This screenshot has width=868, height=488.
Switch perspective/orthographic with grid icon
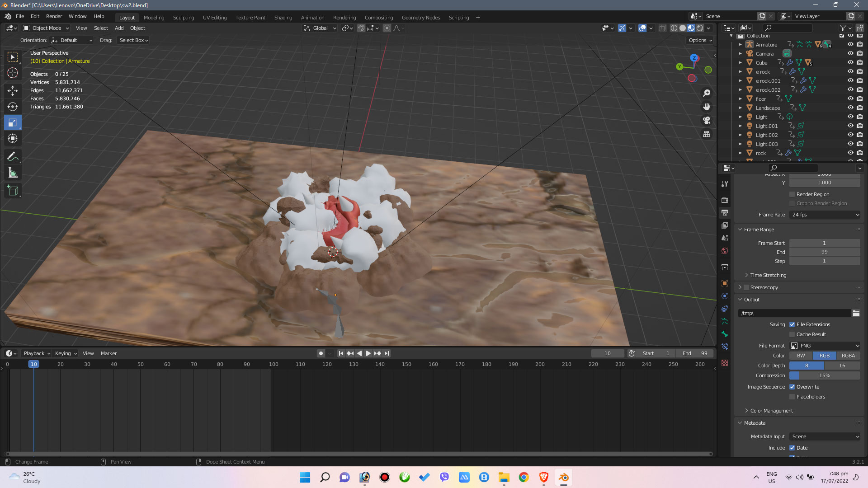tap(707, 134)
